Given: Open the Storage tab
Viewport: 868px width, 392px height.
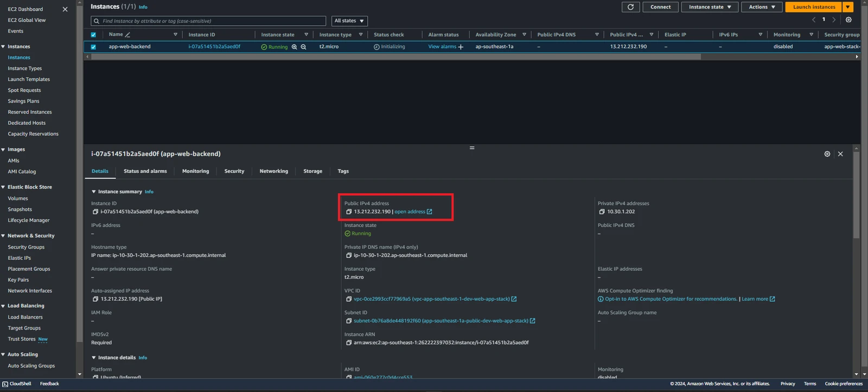Looking at the screenshot, I should click(312, 172).
